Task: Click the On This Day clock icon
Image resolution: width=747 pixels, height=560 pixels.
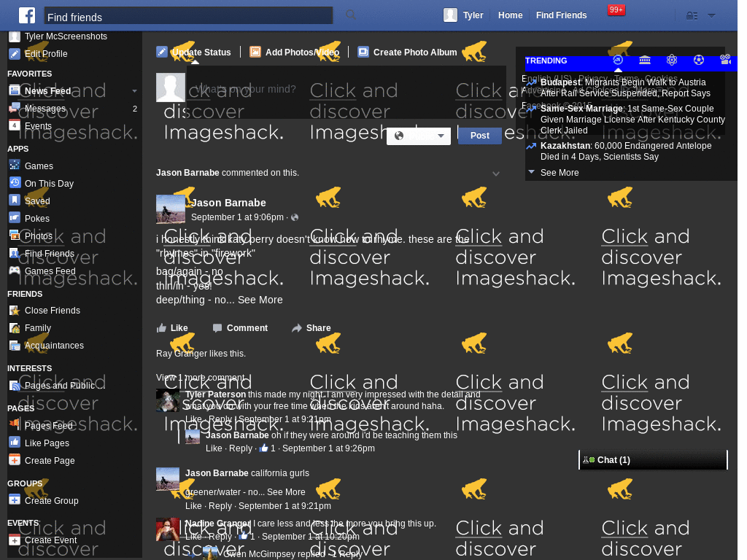Action: (15, 183)
